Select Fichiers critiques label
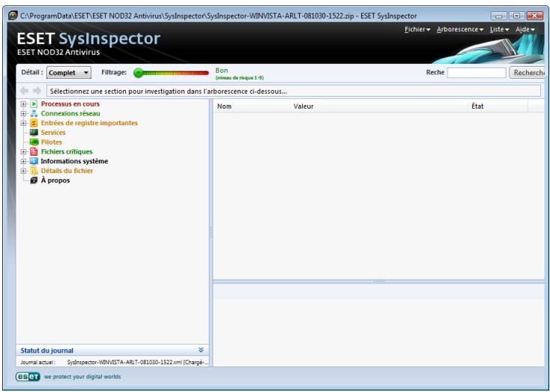The width and height of the screenshot is (550, 392). [x=67, y=151]
